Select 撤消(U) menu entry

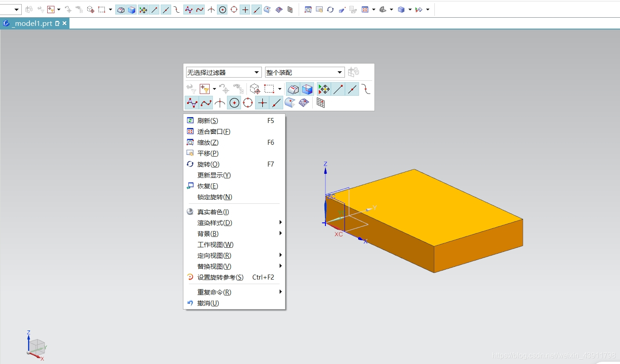coord(234,303)
